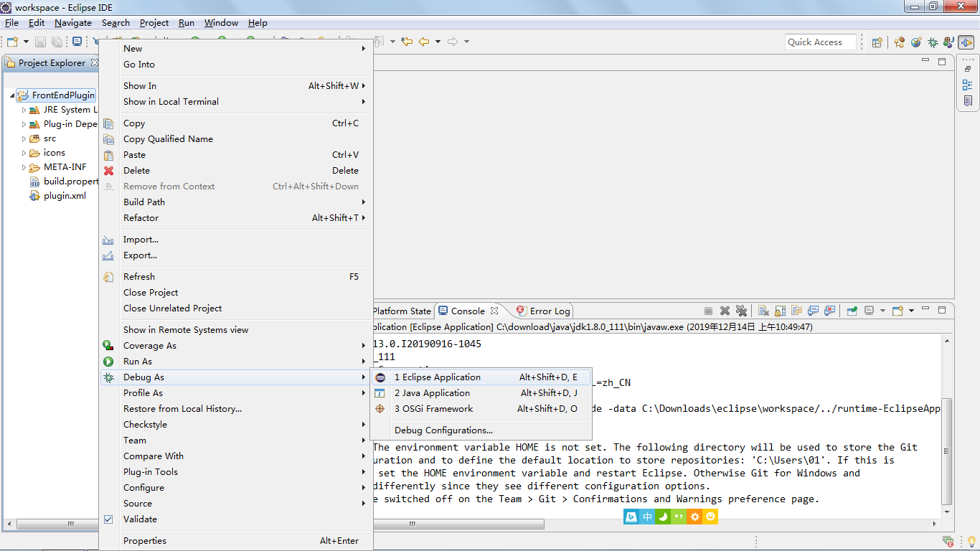Screen dimensions: 980x551
Task: Switch to the Error Log tab
Action: pos(543,311)
